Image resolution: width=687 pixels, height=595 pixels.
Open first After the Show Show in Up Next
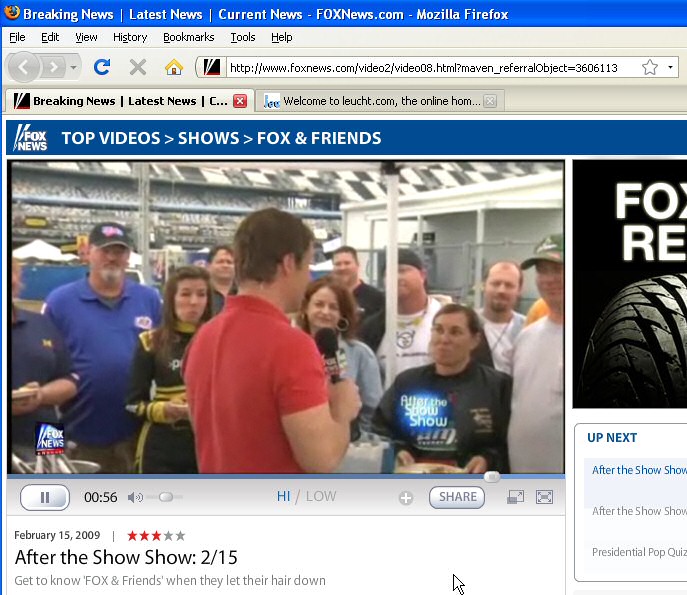pyautogui.click(x=639, y=470)
